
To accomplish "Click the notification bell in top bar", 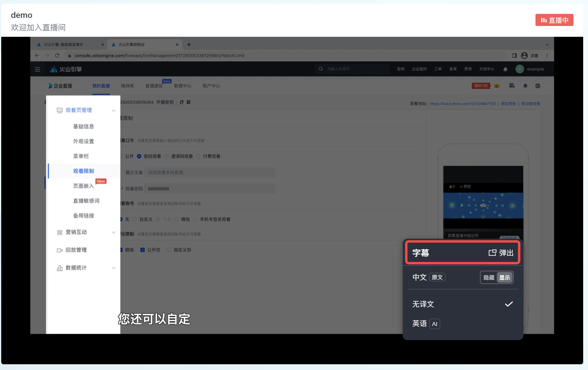I will point(505,69).
